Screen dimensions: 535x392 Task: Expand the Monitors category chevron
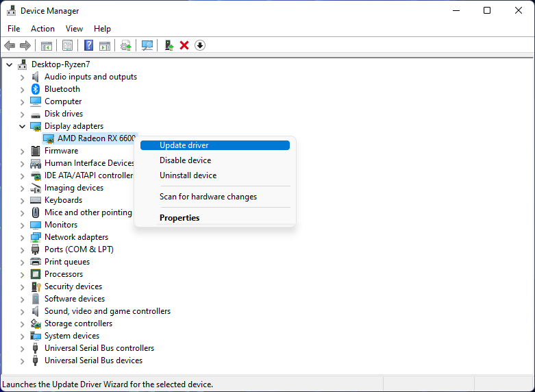tap(22, 225)
